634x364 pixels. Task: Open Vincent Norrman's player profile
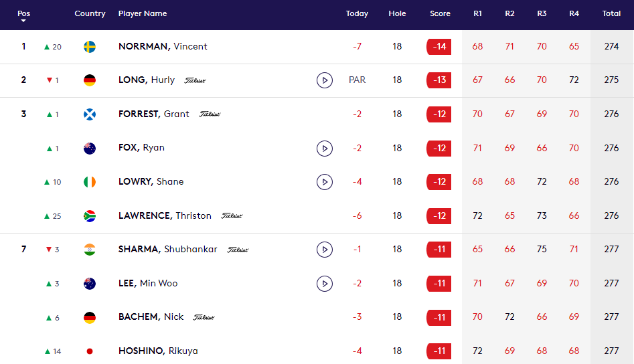tap(163, 47)
